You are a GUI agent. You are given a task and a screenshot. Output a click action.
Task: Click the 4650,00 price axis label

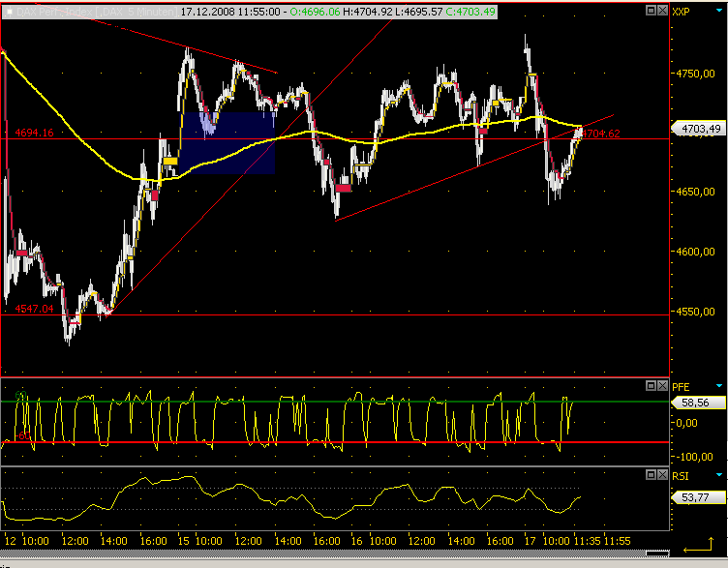point(695,192)
